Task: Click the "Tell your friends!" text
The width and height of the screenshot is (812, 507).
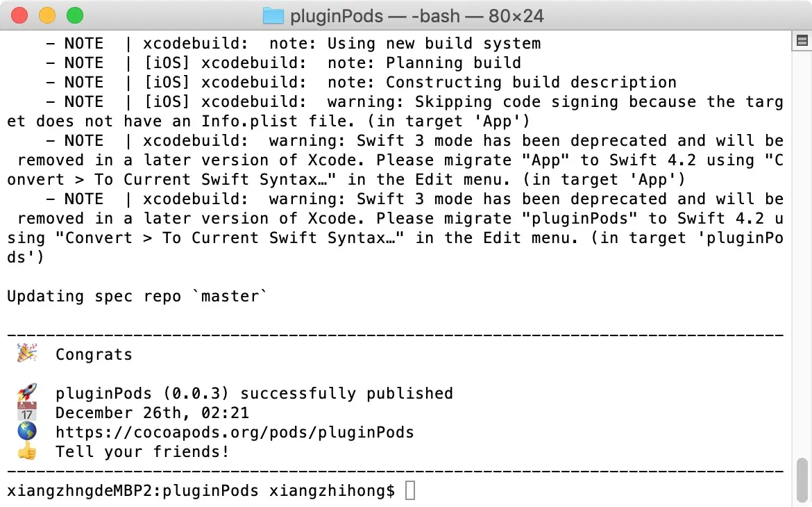Action: click(x=142, y=452)
